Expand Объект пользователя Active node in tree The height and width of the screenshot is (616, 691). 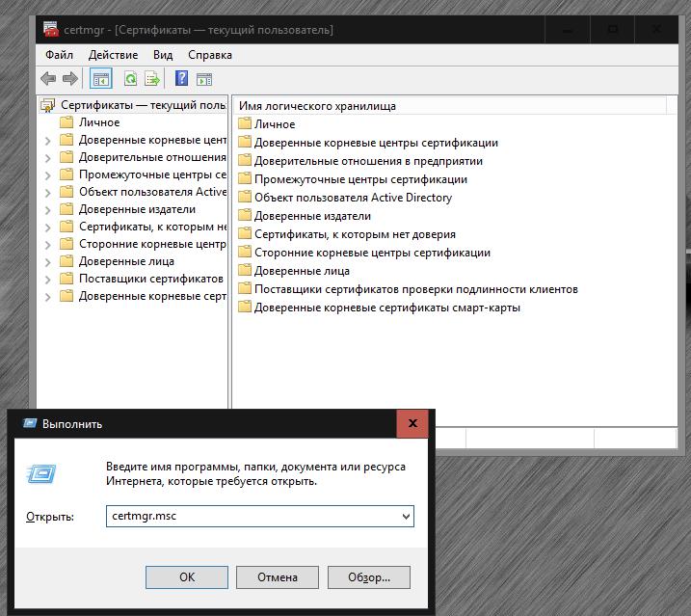pos(47,193)
